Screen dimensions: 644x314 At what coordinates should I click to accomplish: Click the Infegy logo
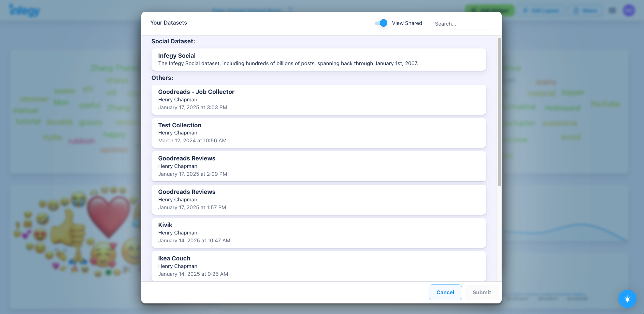click(x=25, y=10)
